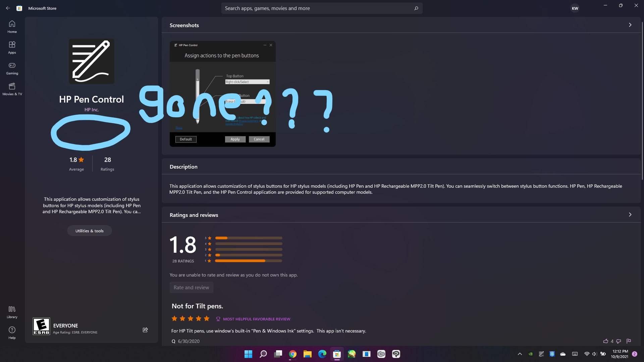Click the thumbs-up helpful icon on review
The width and height of the screenshot is (644, 362).
pos(605,341)
